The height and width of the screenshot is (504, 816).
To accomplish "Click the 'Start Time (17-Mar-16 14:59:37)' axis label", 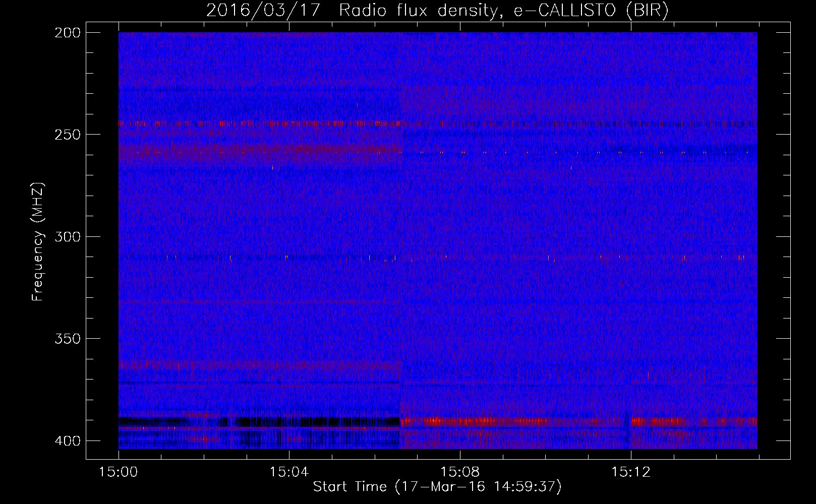I will 437,487.
